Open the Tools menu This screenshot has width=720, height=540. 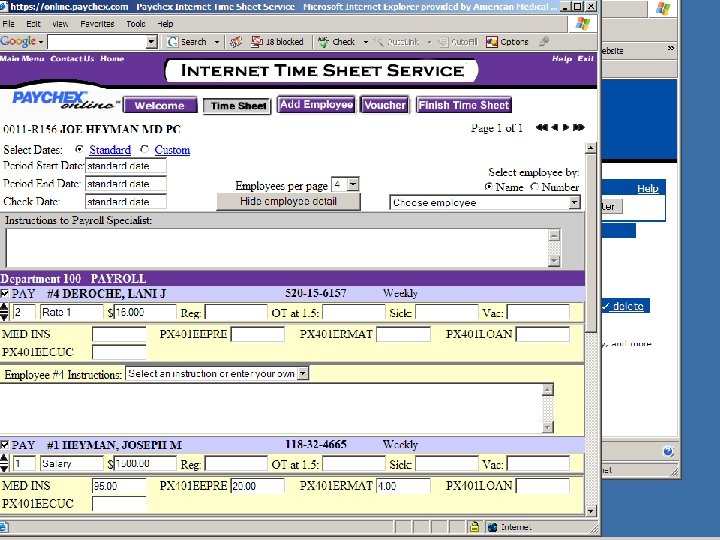136,24
